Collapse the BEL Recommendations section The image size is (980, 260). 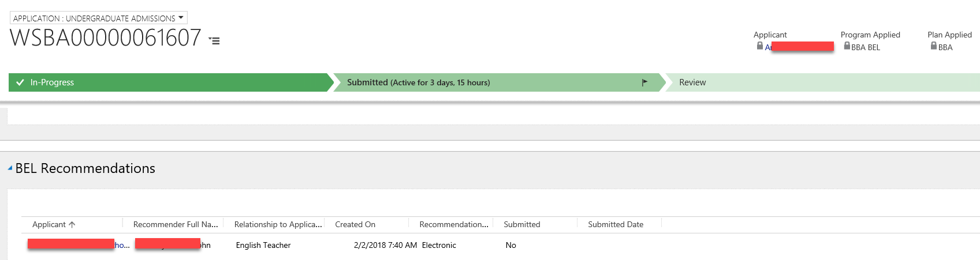point(10,168)
